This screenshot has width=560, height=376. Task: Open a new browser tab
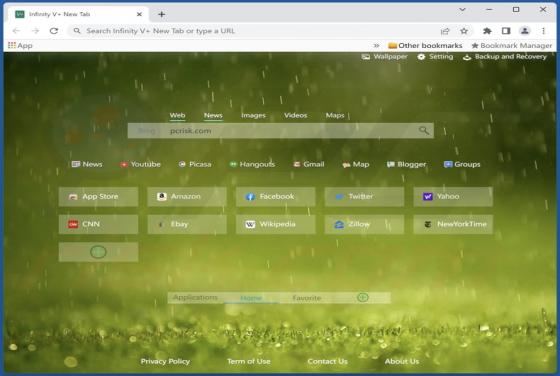(161, 14)
